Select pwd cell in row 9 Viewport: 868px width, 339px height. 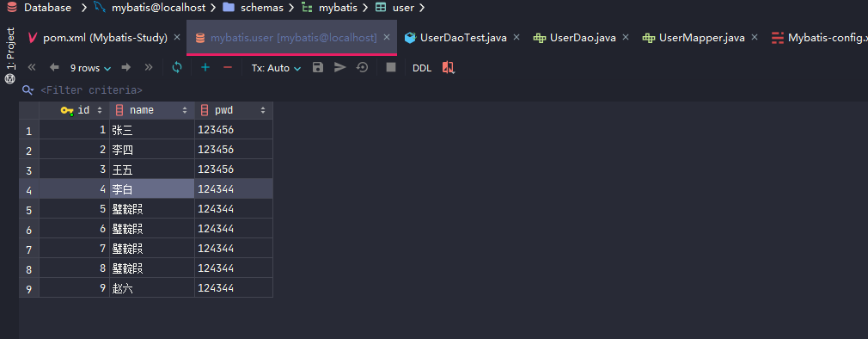click(x=234, y=288)
